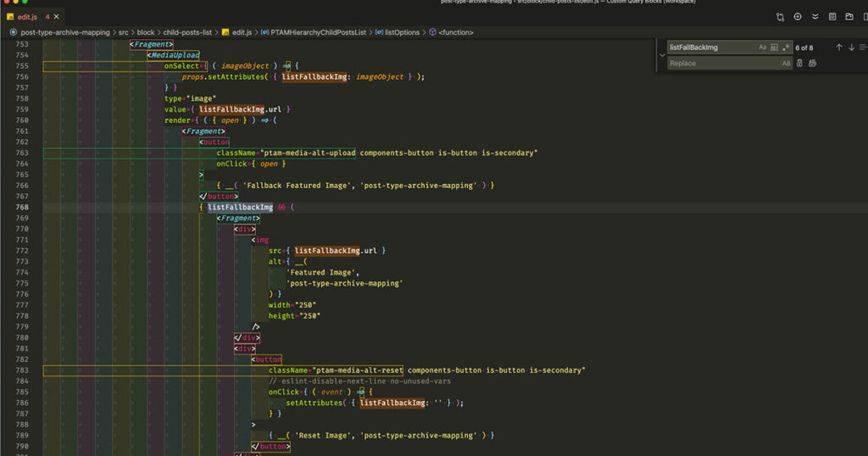
Task: Click line number 768 in gutter
Action: 21,208
